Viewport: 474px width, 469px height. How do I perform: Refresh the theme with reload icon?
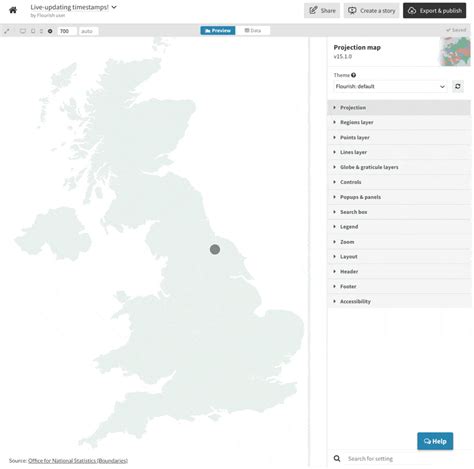tap(458, 86)
